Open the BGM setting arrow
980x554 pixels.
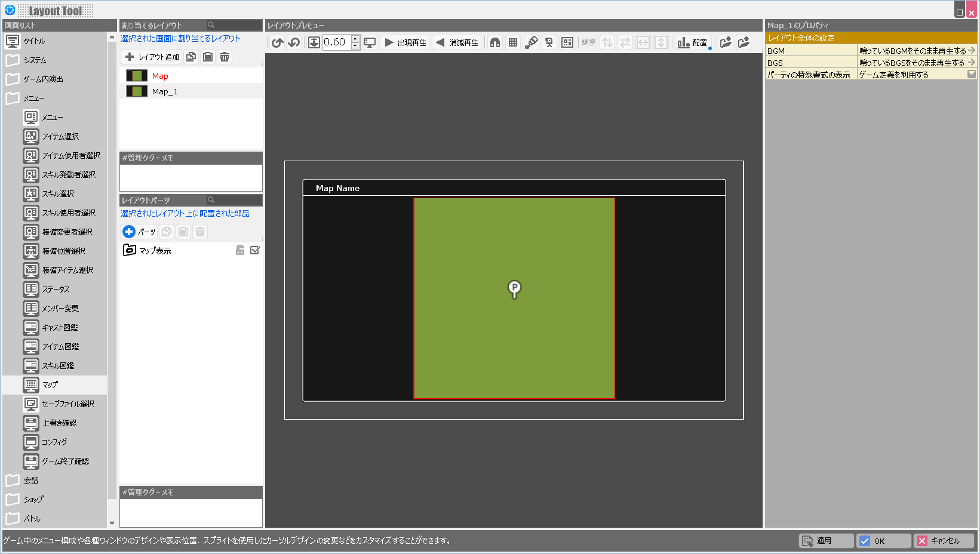972,51
